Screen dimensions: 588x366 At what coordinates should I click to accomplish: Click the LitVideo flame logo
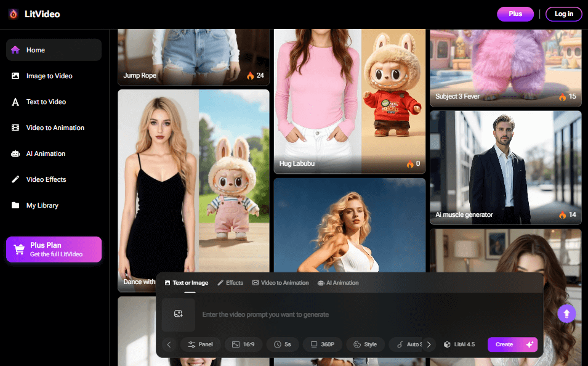click(x=12, y=14)
